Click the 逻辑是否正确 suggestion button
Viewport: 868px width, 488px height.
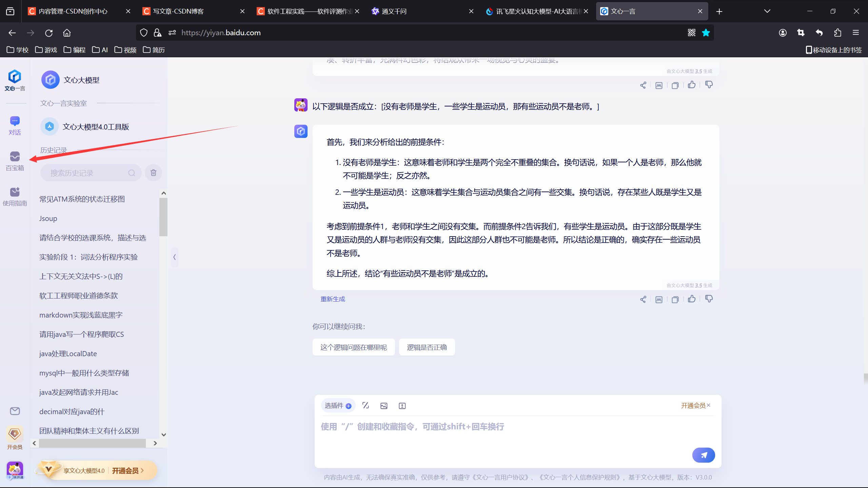point(427,347)
